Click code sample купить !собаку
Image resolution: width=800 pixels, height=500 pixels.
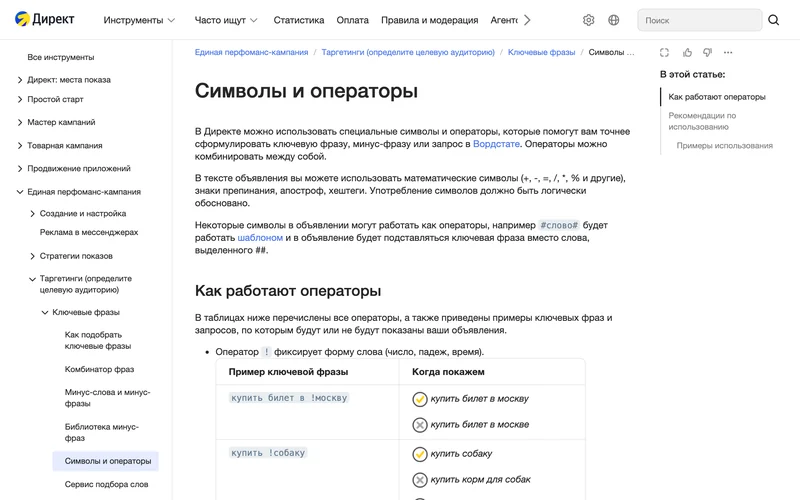tap(268, 453)
